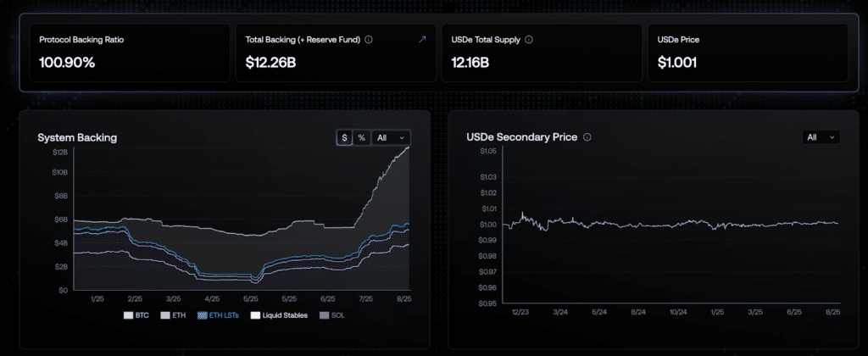The height and width of the screenshot is (356, 868).
Task: Click the BTC legend color swatch
Action: coord(129,315)
